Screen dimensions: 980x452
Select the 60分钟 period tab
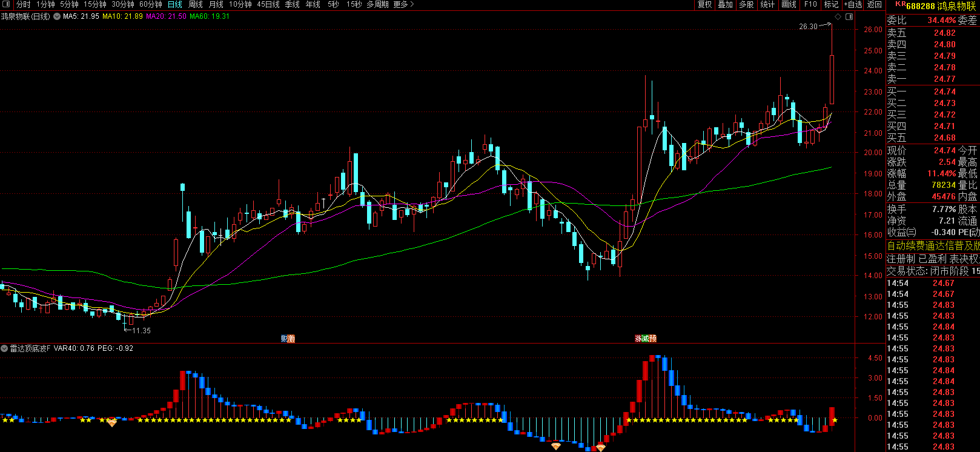click(151, 4)
